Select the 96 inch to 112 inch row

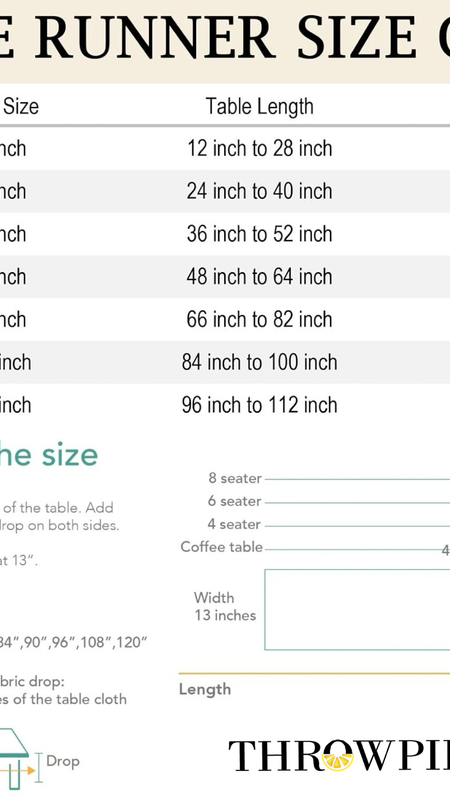(225, 406)
